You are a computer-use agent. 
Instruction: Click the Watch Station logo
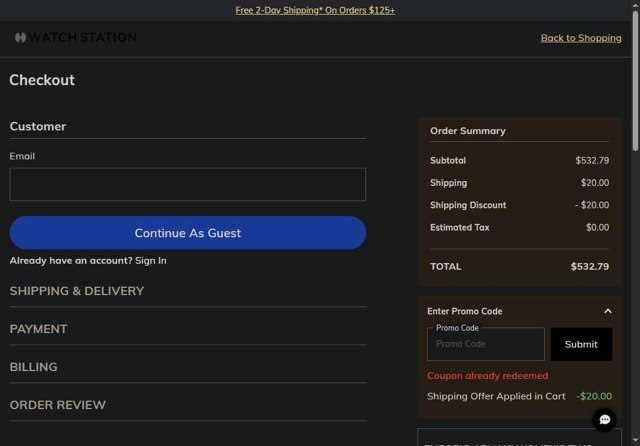click(76, 38)
